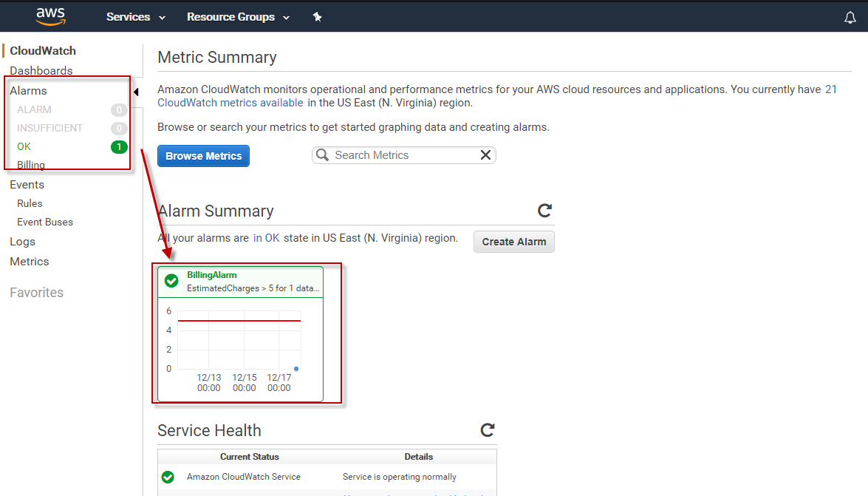
Task: Click the magnifier icon in Search Metrics
Action: pyautogui.click(x=322, y=155)
